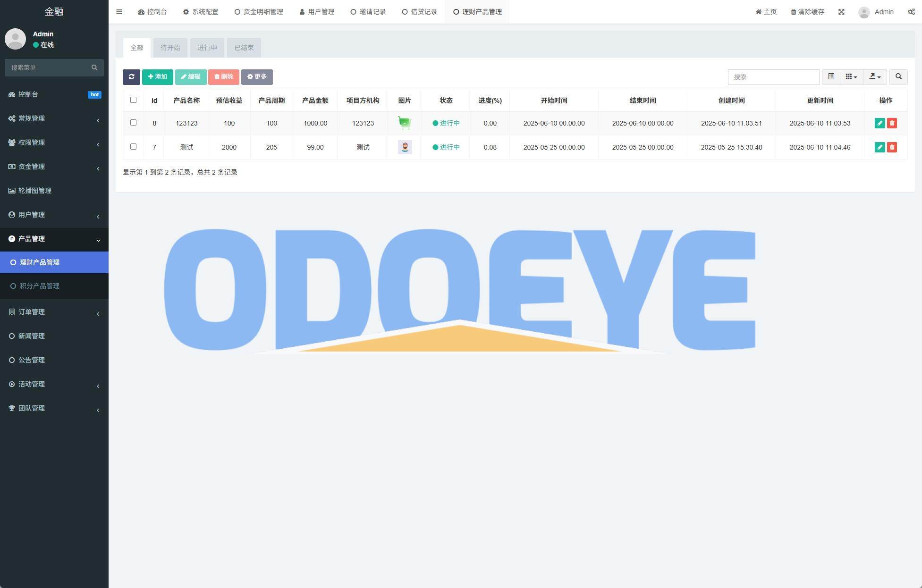Viewport: 922px width, 588px height.
Task: Click the 清除缓存 link in header
Action: 807,12
